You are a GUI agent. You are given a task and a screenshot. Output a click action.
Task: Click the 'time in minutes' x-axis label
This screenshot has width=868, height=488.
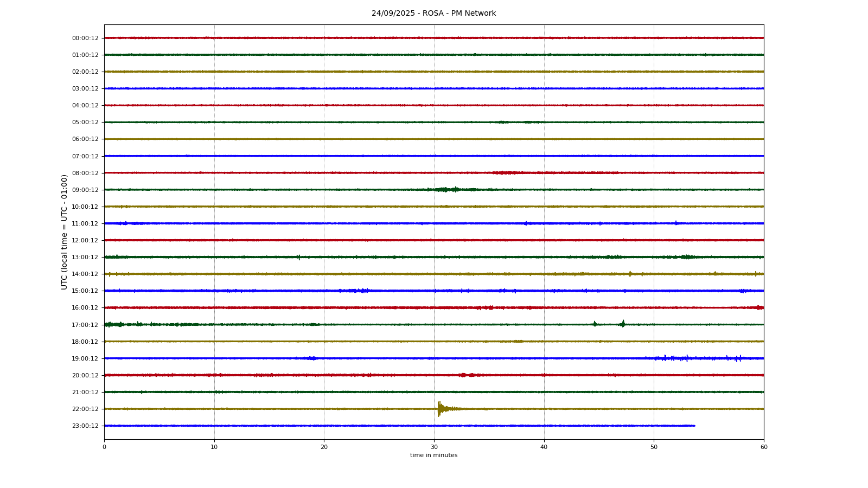tap(433, 455)
